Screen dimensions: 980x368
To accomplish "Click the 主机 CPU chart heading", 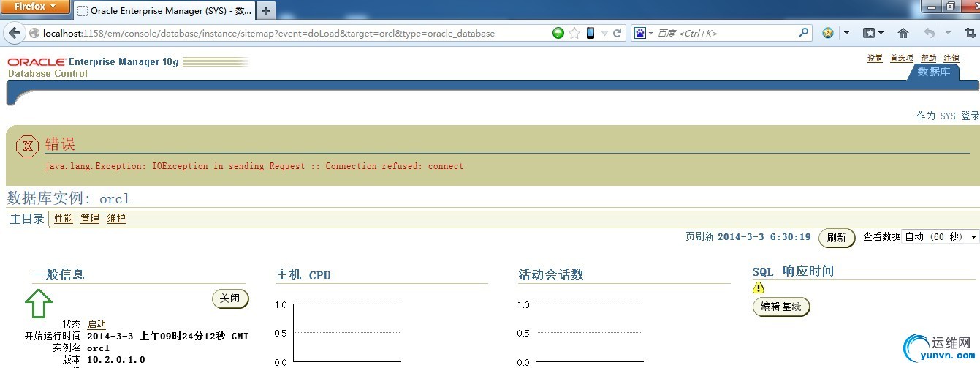I will [303, 275].
